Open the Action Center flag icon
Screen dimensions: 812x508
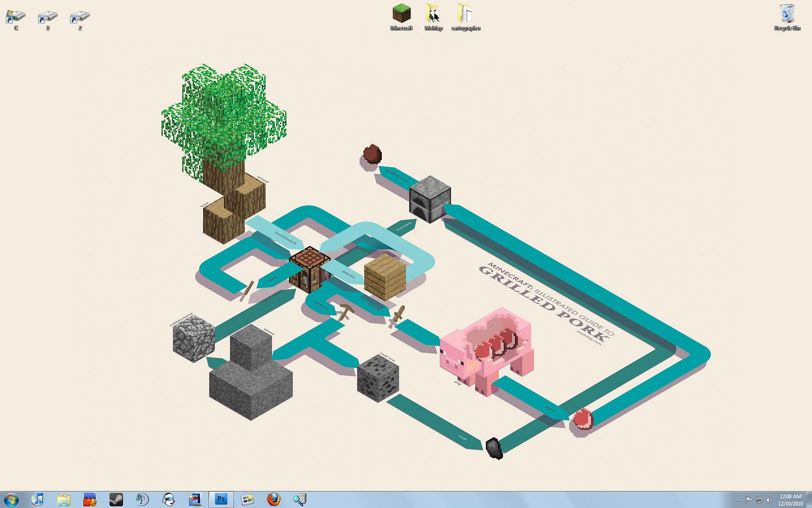[749, 500]
